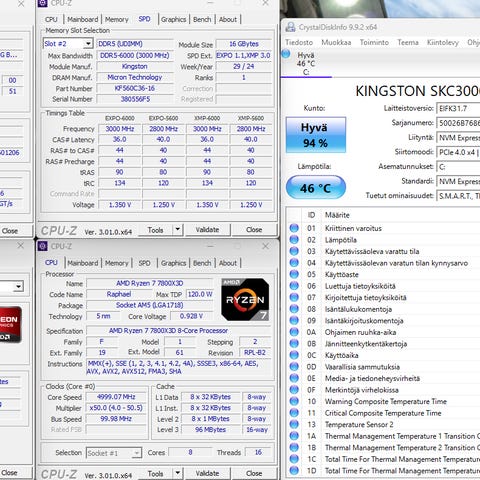Switch to Memory tab in SPD CPU-Z window

tap(117, 19)
